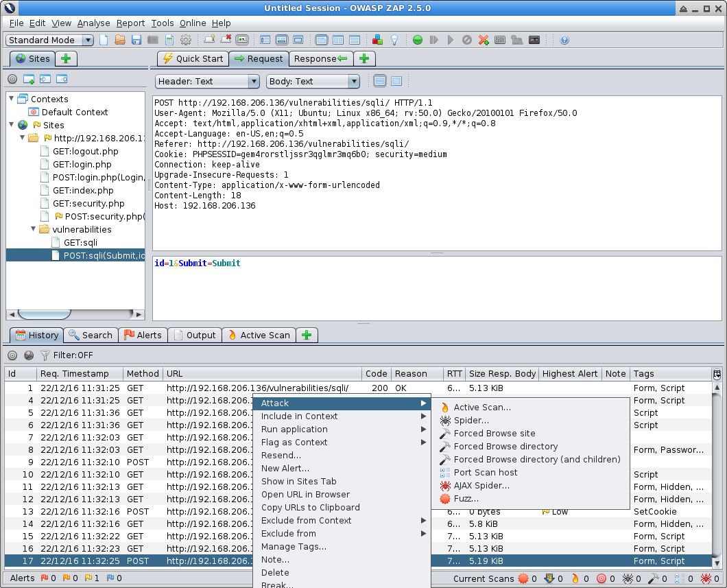Click the Req. Timestamp column header
This screenshot has width=727, height=588.
pos(80,374)
